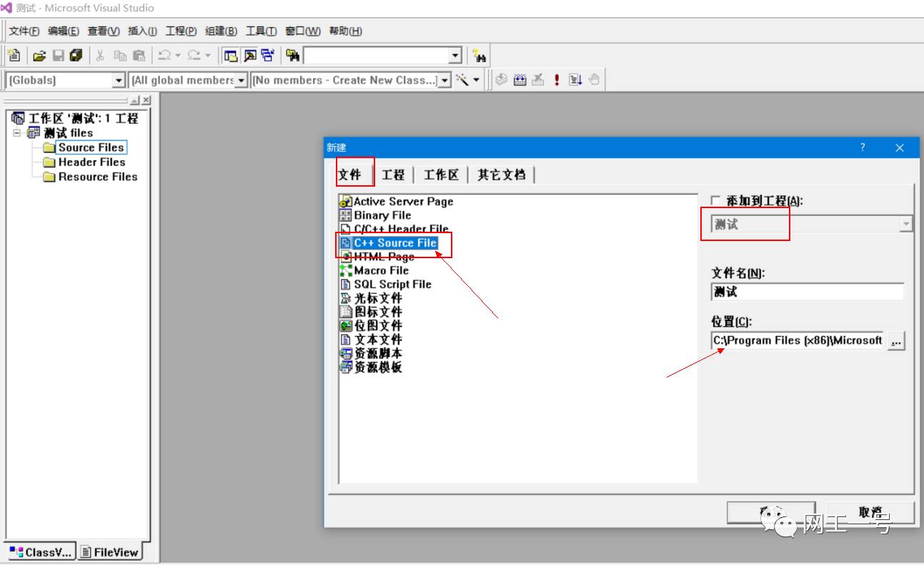Click the Visual Studio logo in title bar
Screen dimensions: 924x565
(x=6, y=8)
